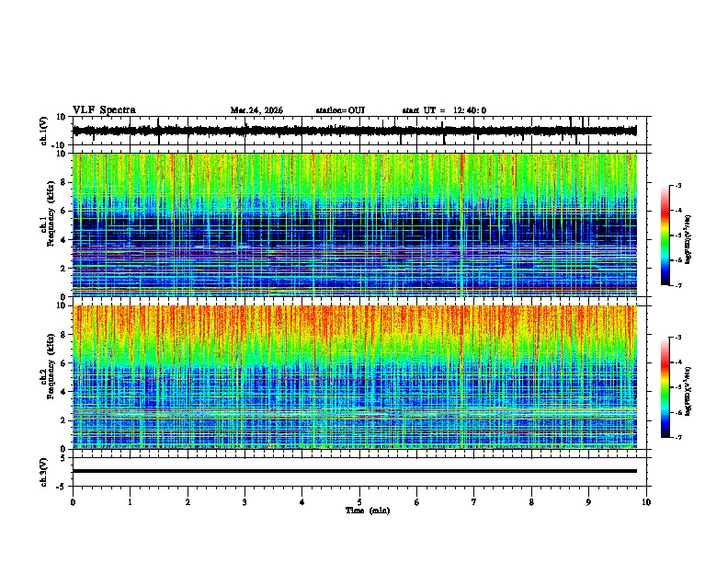Image resolution: width=728 pixels, height=563 pixels.
Task: Click time-axis tick label "7"
Action: coord(474,502)
